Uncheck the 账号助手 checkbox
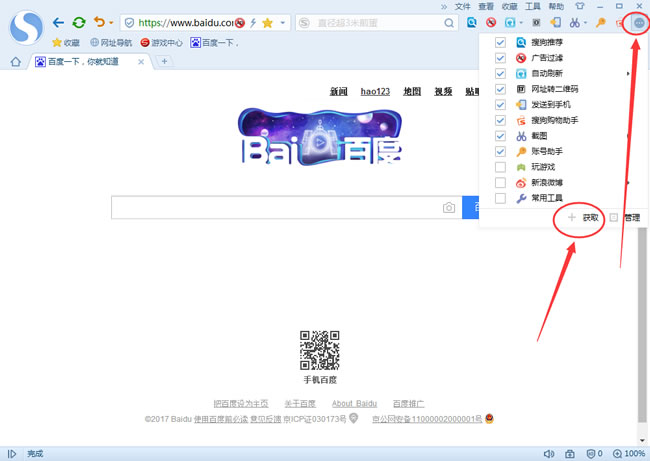Viewport: 650px width, 461px height. [500, 151]
